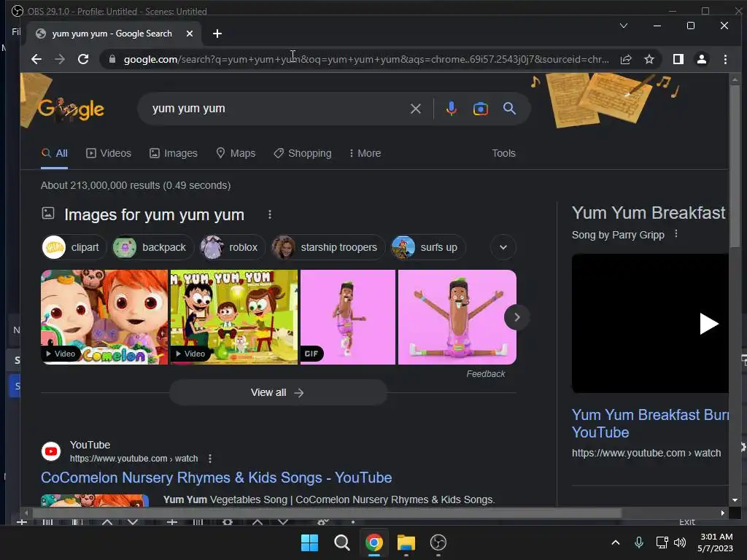The image size is (747, 560).
Task: Open the Chrome profile avatar
Action: (x=702, y=59)
